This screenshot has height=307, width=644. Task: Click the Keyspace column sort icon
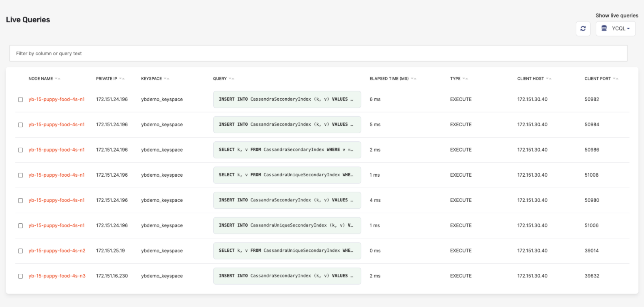pos(166,79)
